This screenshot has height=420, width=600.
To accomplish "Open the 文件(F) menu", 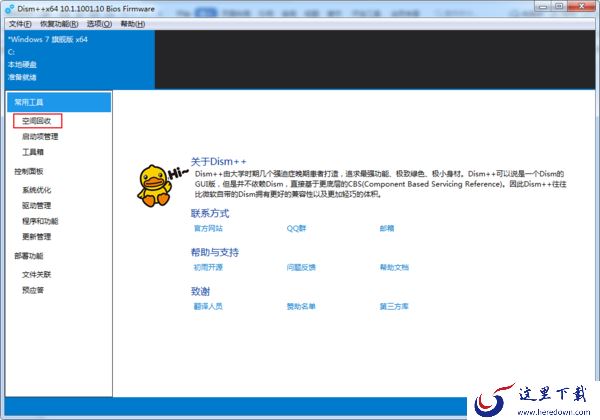I will [x=20, y=24].
